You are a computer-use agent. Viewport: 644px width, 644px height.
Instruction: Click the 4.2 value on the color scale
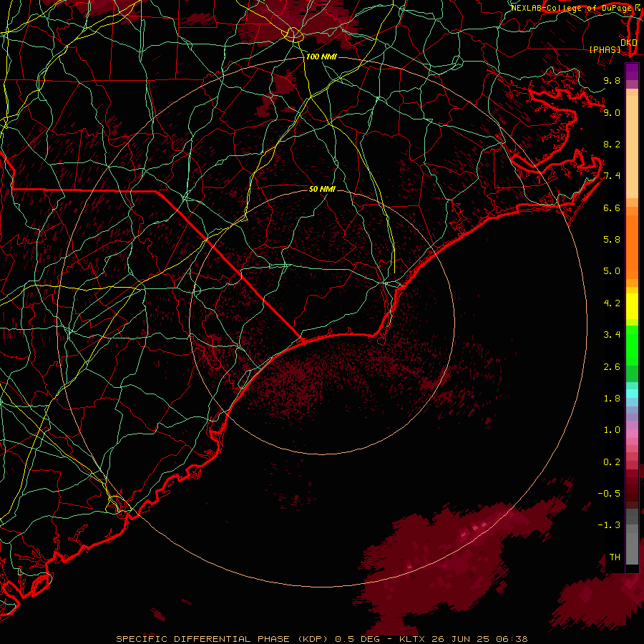(x=612, y=303)
